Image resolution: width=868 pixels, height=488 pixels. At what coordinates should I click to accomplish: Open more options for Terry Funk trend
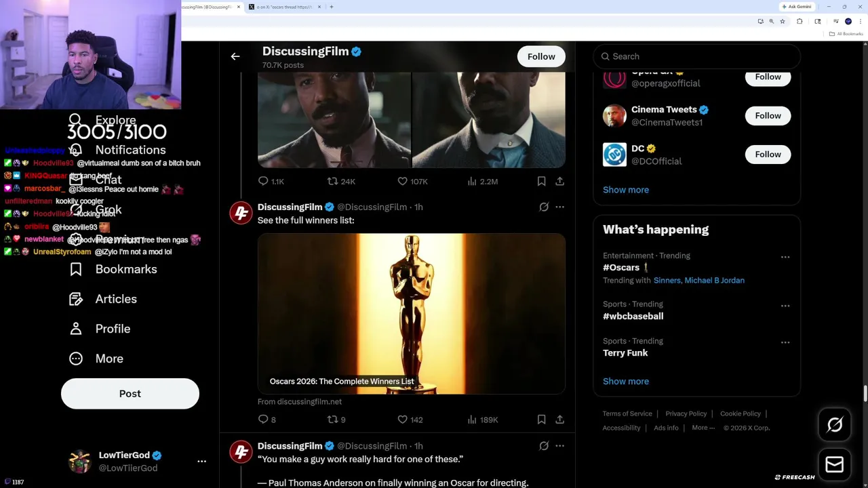click(x=785, y=342)
